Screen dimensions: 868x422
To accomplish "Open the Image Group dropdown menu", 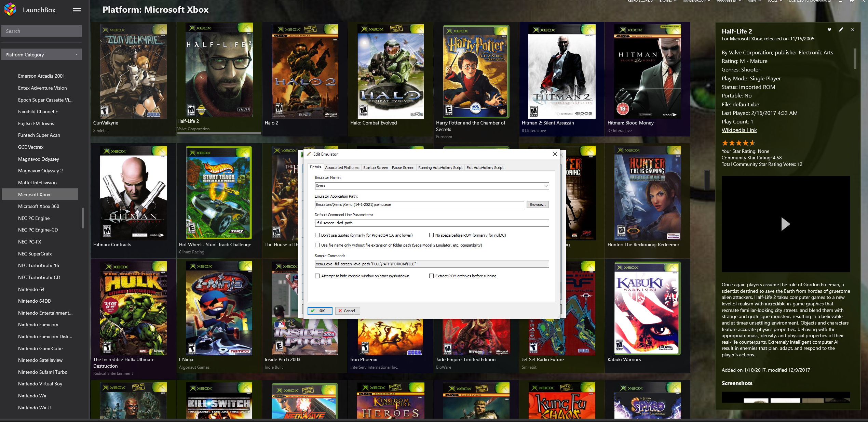I will (696, 1).
